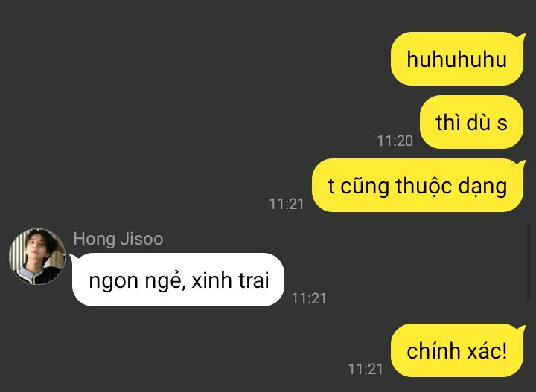Select the white "ngon nghẻ, xinh trai" bubble
Screen dimensions: 536x392
coord(178,280)
